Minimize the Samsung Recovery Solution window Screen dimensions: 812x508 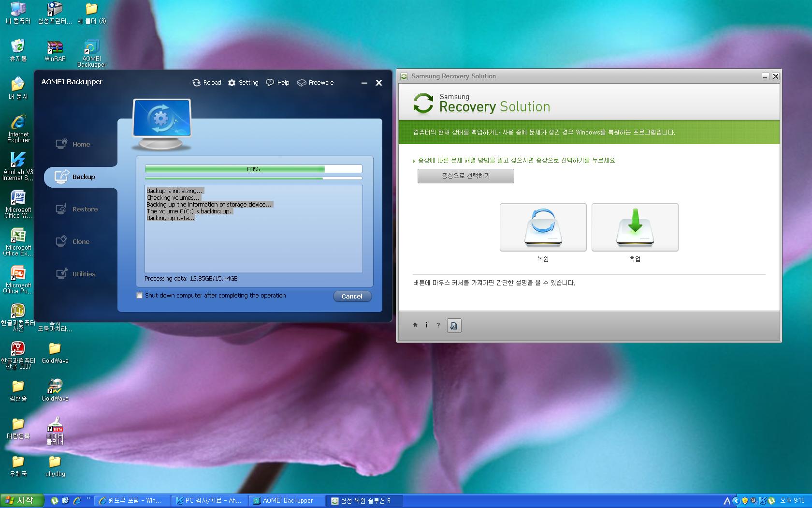(765, 76)
